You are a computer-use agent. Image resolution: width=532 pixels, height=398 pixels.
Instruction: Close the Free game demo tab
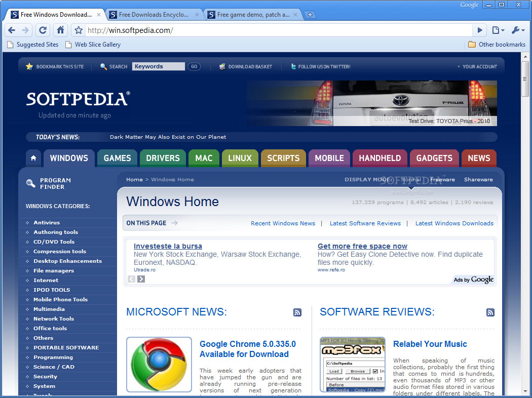[x=295, y=15]
